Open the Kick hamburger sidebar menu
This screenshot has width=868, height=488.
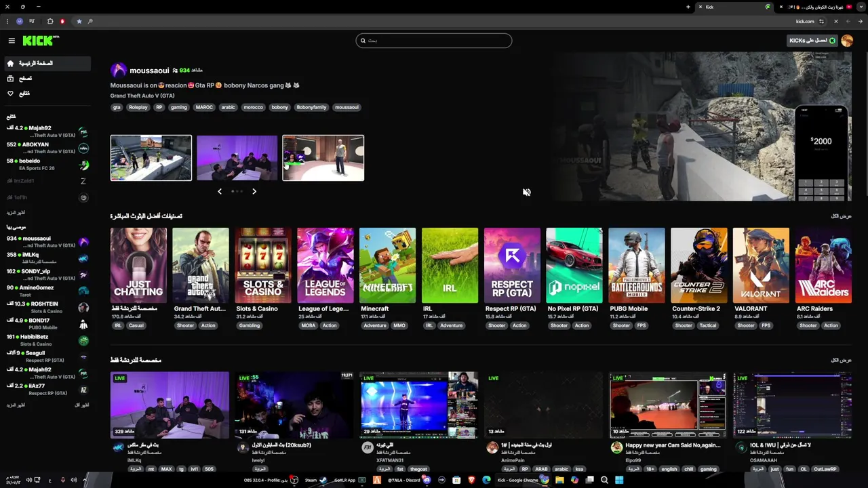point(12,41)
